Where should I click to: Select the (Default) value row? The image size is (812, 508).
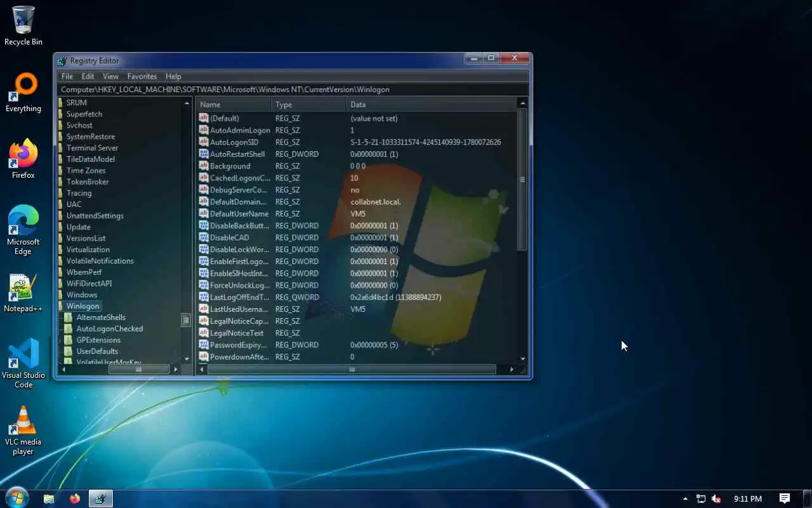point(357,118)
